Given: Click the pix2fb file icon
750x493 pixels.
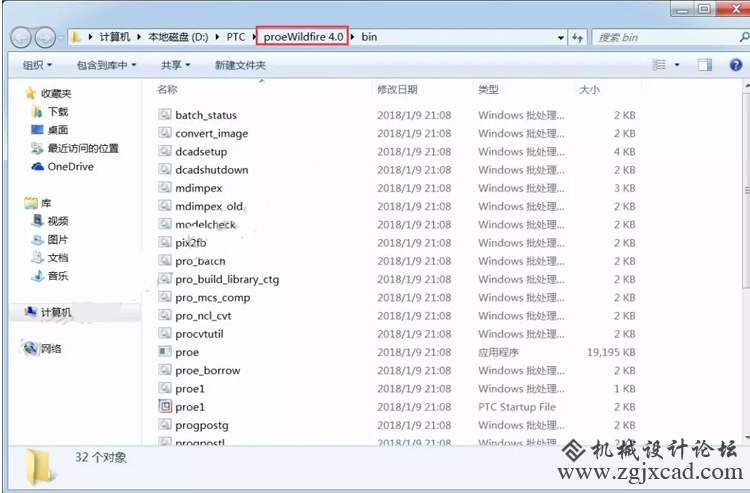Looking at the screenshot, I should tap(165, 242).
